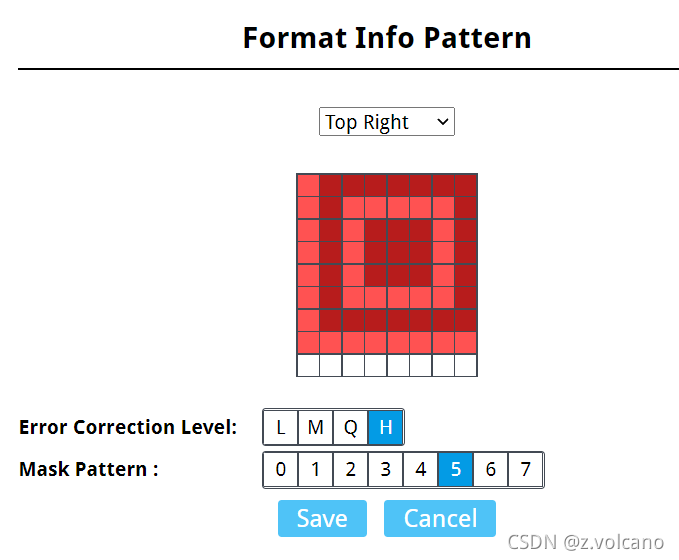Click the light red top-left grid cell
This screenshot has width=679, height=560.
(x=308, y=185)
